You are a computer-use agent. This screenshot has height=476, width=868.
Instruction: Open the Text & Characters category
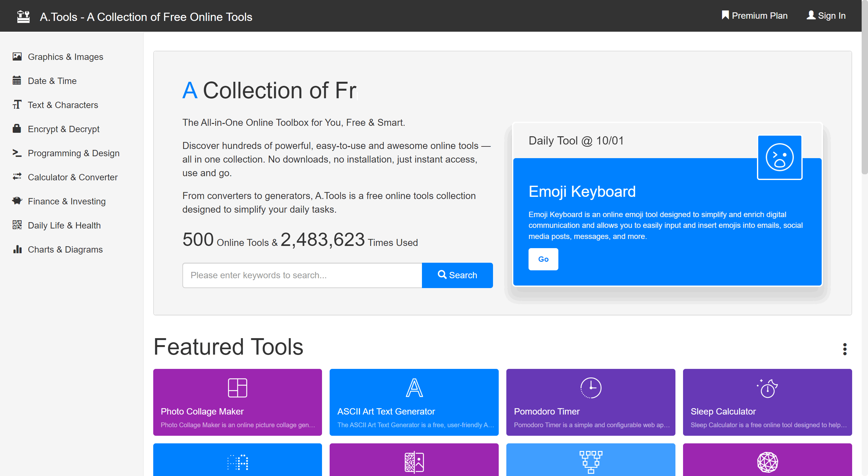[x=63, y=105]
